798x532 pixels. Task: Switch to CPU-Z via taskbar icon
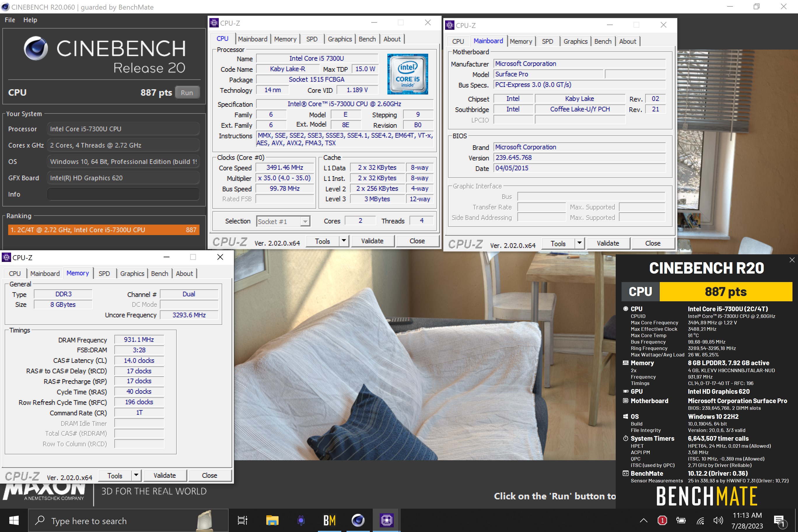(x=386, y=520)
